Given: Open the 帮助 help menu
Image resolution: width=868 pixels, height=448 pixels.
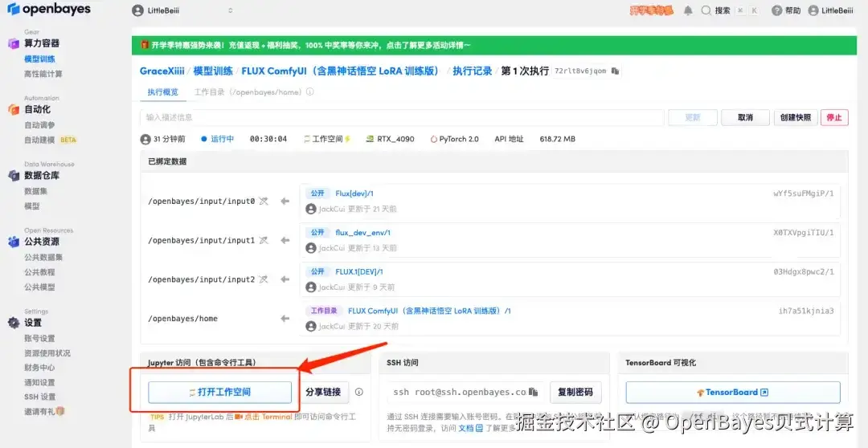Looking at the screenshot, I should click(786, 10).
